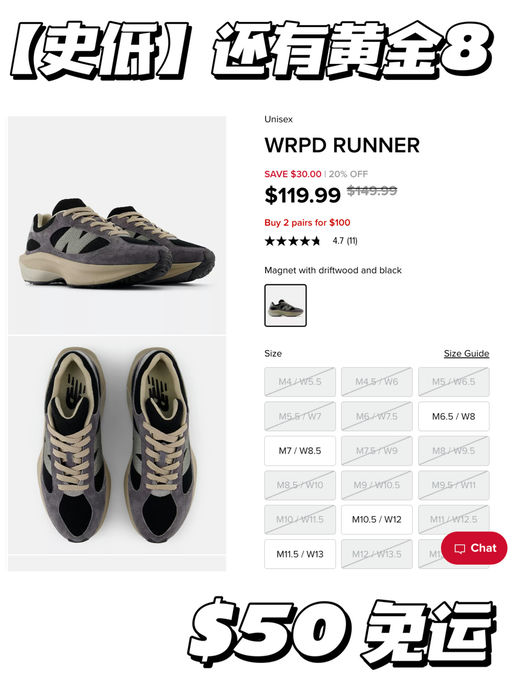
Task: Choose size M11.5 / W13
Action: [300, 554]
